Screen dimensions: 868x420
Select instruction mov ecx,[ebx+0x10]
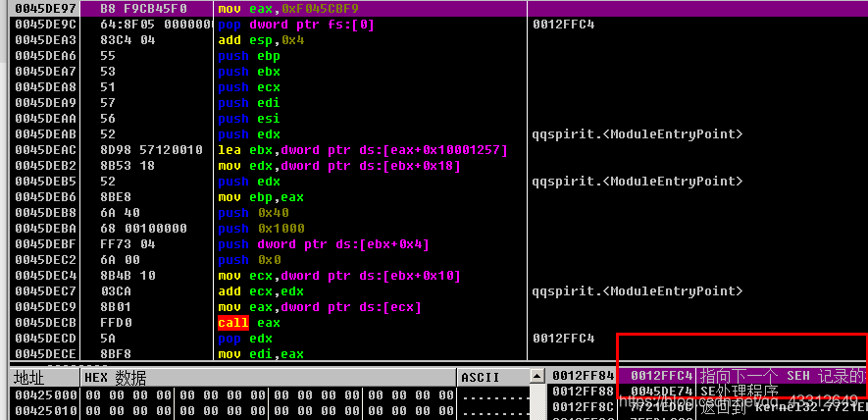[x=339, y=276]
